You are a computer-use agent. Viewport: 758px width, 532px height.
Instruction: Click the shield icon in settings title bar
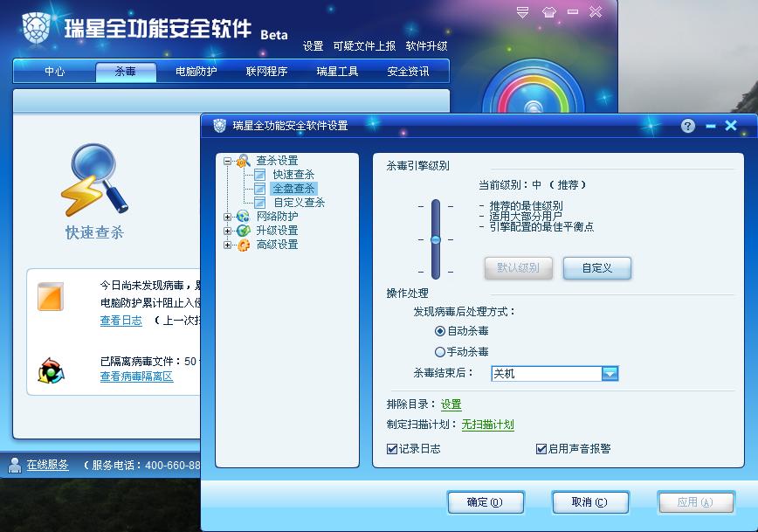[x=219, y=126]
